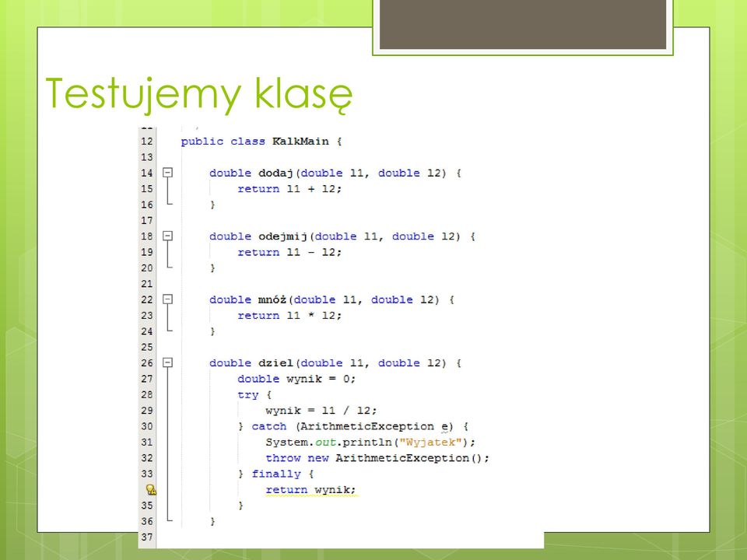This screenshot has width=747, height=560.
Task: Click line number 37 in gutter
Action: 147,537
